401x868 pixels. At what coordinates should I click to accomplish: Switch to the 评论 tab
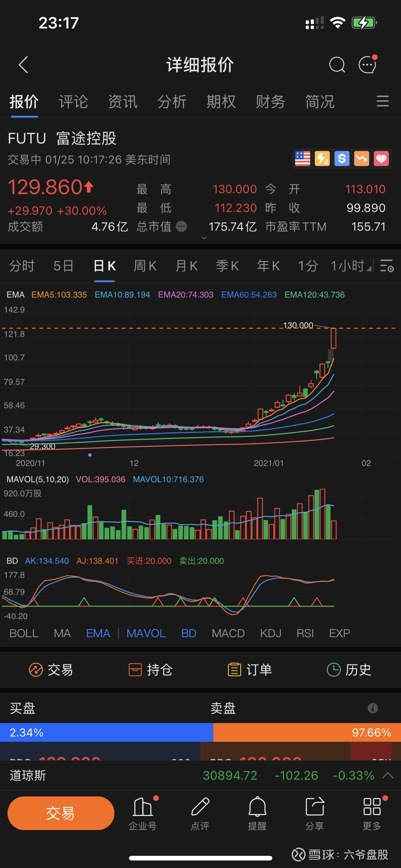(73, 102)
